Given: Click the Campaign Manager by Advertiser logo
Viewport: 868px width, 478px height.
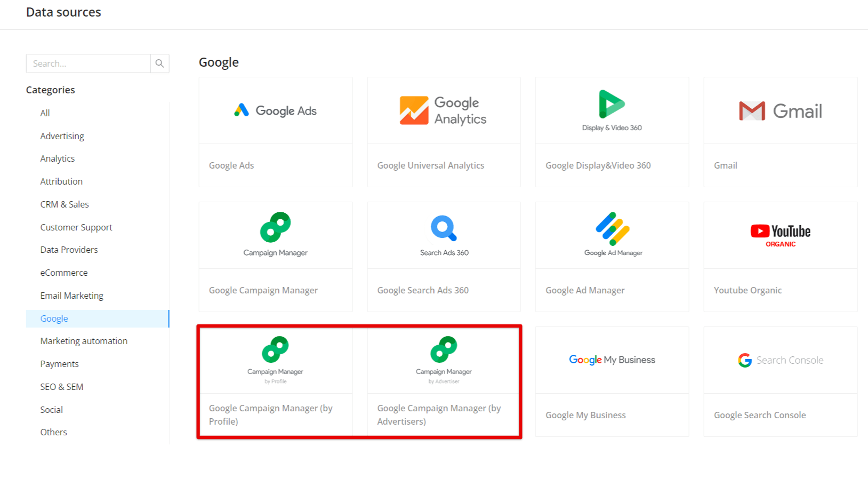Looking at the screenshot, I should tap(444, 360).
